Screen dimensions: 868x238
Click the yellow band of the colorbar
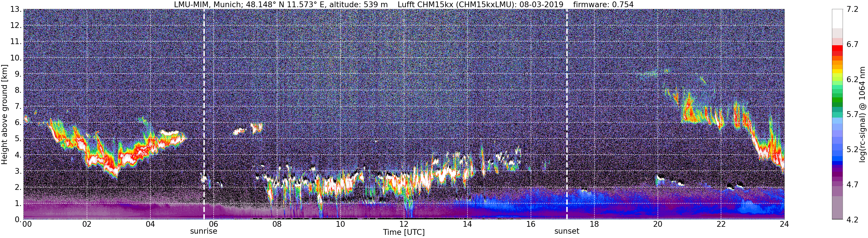pos(837,71)
